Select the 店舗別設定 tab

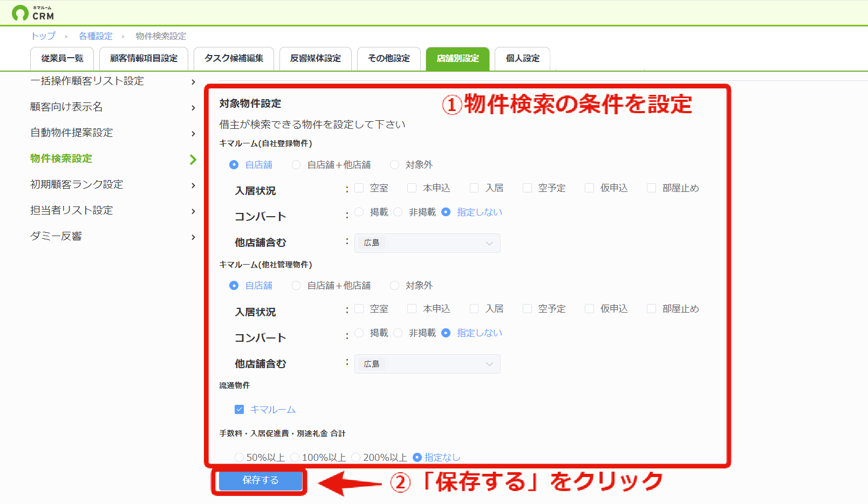click(457, 59)
